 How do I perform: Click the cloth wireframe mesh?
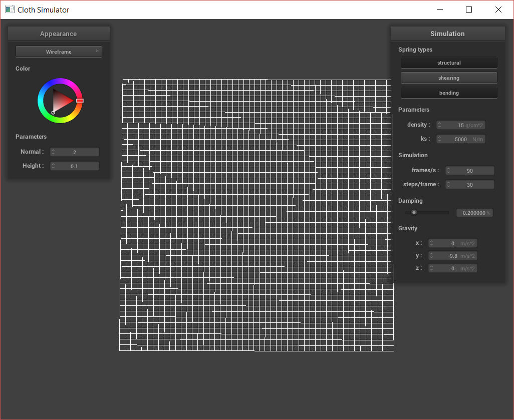tap(256, 215)
